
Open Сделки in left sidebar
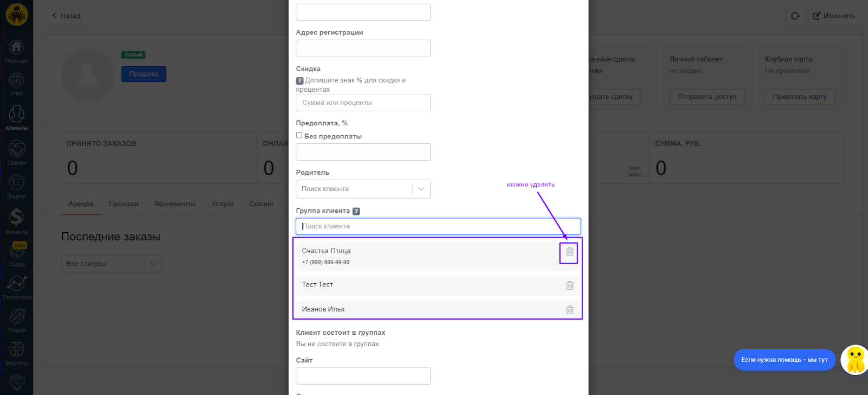coord(16,152)
